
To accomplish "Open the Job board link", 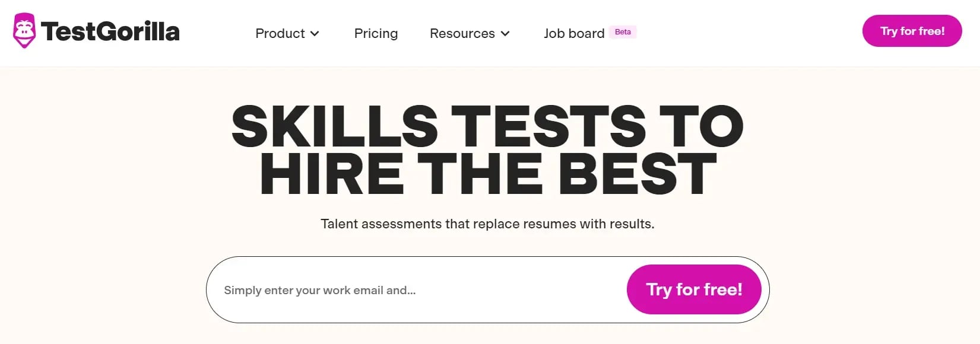I will point(574,34).
